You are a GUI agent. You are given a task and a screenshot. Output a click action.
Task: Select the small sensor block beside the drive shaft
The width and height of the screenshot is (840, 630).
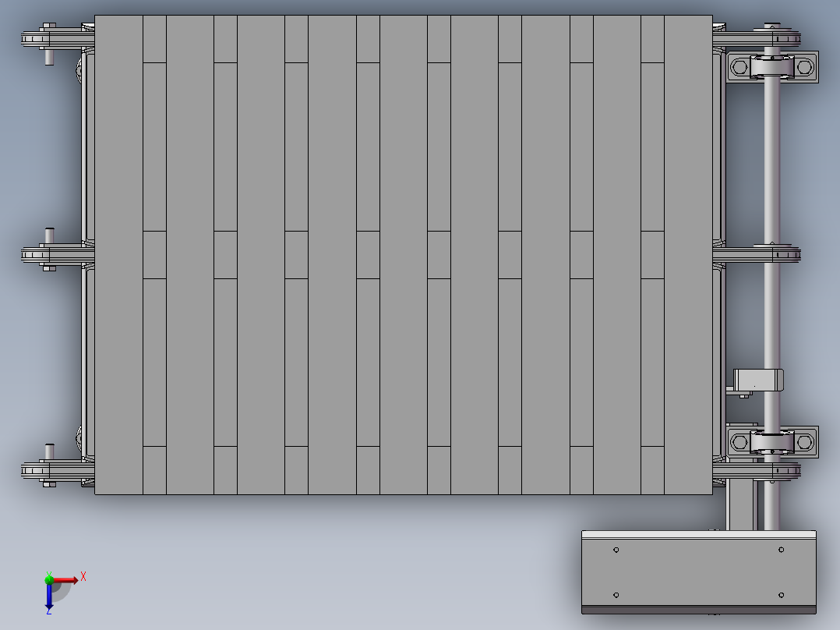757,380
